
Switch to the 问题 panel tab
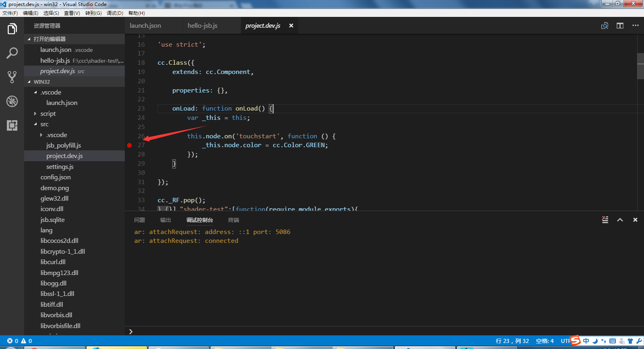pyautogui.click(x=140, y=220)
